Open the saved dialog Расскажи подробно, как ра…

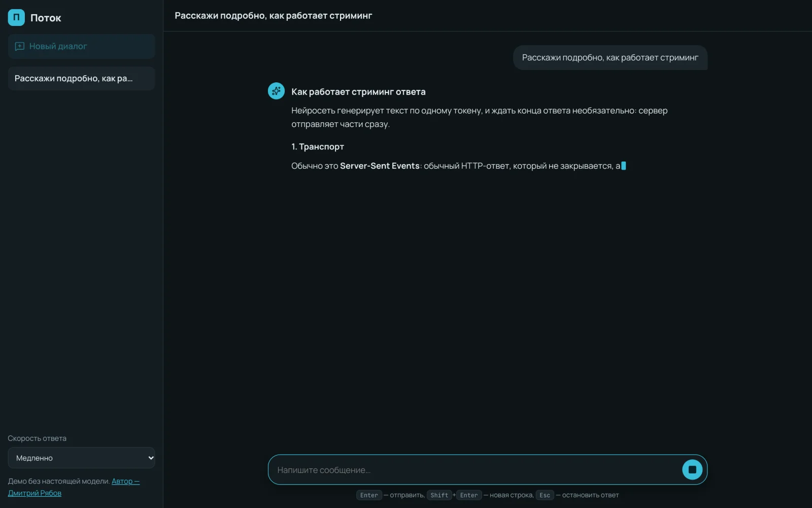81,78
